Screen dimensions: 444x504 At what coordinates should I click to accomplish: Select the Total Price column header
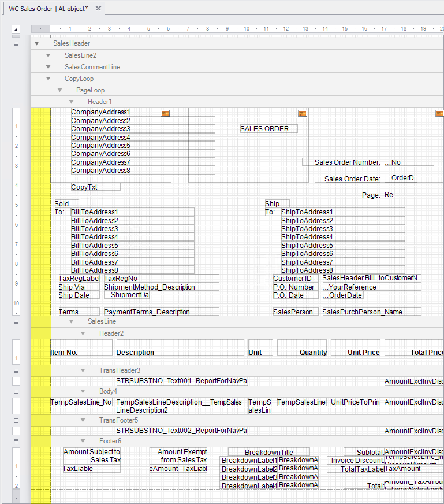tap(414, 348)
